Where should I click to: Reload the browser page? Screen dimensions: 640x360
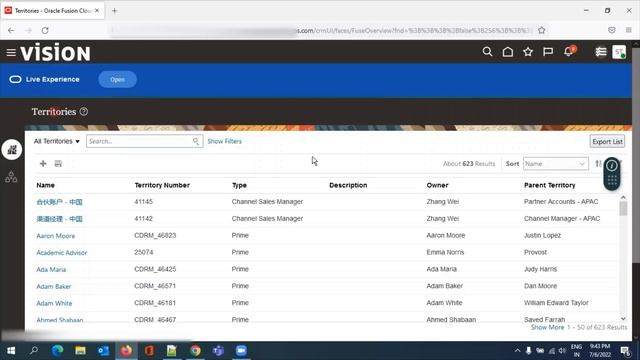[45, 30]
